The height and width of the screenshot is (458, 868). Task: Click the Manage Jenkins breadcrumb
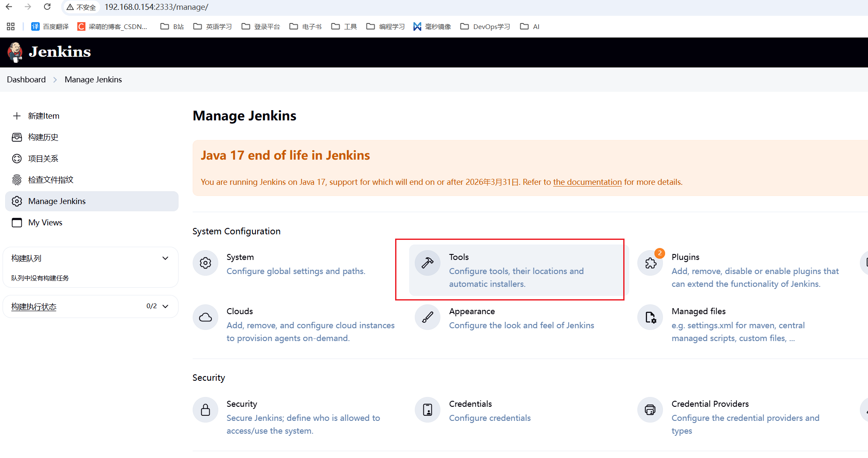click(x=93, y=79)
